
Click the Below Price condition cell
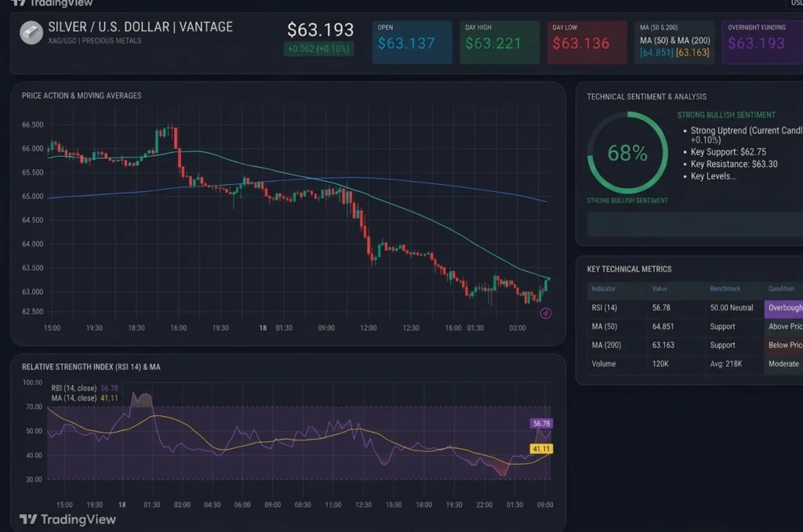pos(783,346)
